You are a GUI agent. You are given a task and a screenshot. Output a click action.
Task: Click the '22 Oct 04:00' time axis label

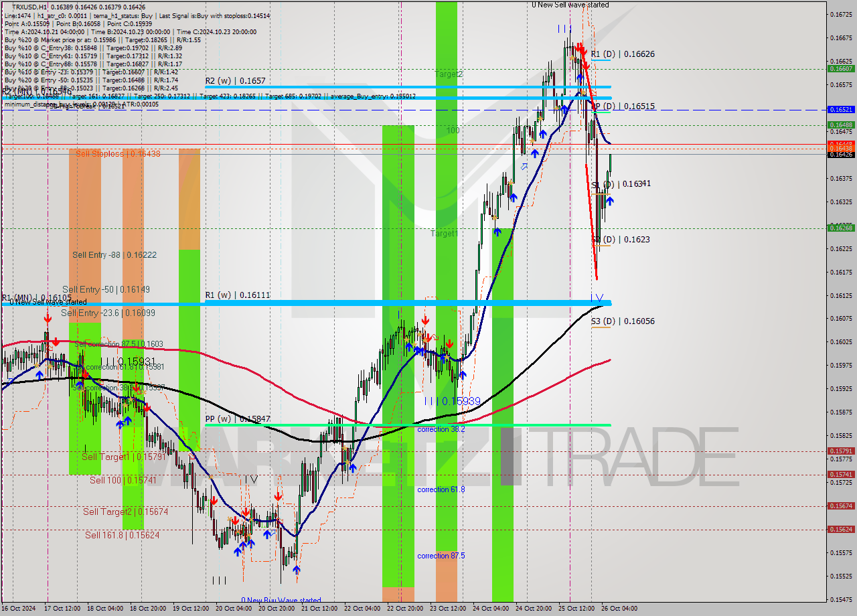(x=362, y=609)
